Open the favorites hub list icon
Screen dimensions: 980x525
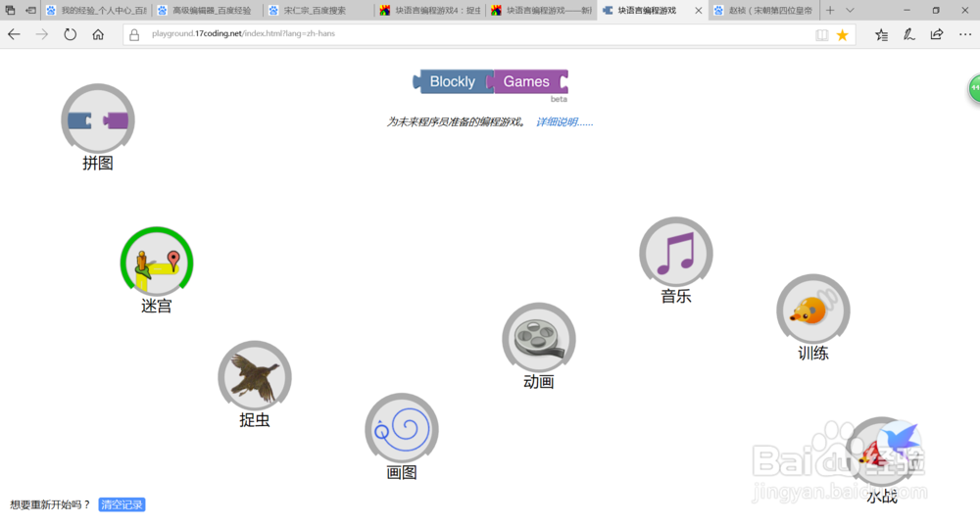click(x=881, y=35)
